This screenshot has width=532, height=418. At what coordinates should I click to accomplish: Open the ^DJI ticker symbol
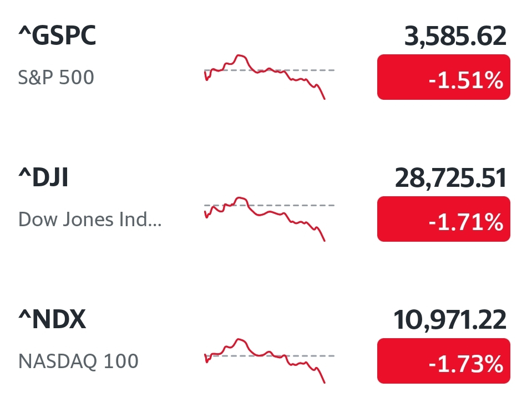43,177
